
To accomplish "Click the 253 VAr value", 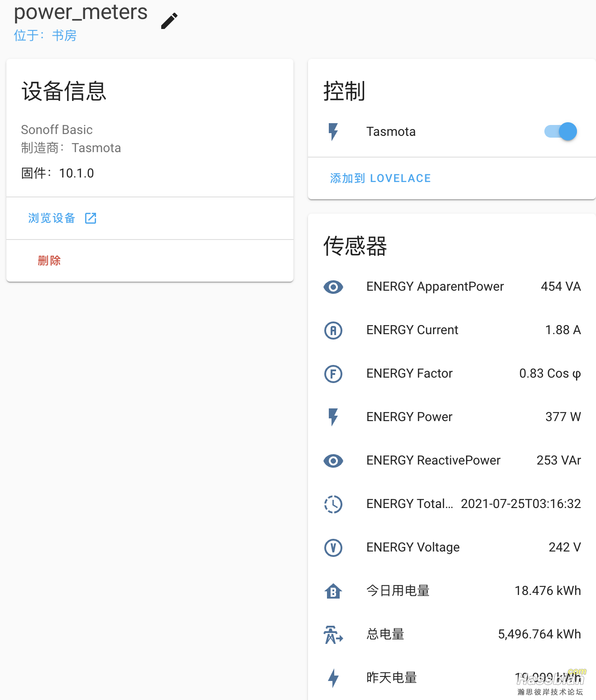I will coord(558,460).
